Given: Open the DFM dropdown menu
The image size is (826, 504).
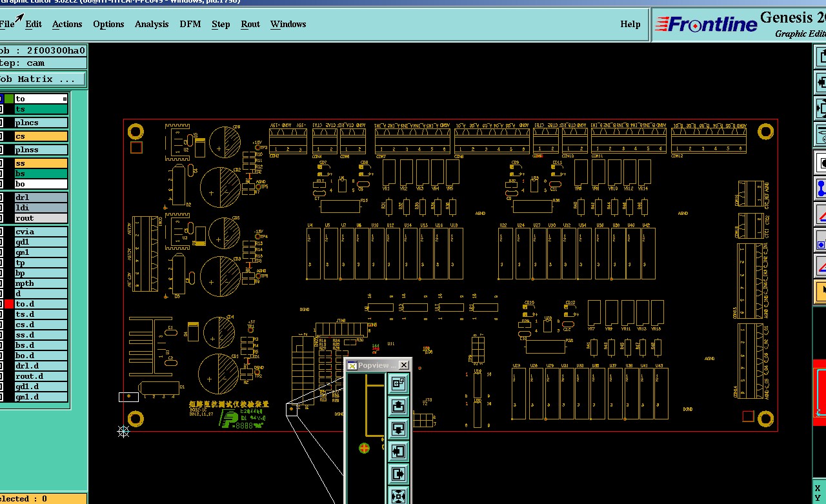Looking at the screenshot, I should (190, 24).
